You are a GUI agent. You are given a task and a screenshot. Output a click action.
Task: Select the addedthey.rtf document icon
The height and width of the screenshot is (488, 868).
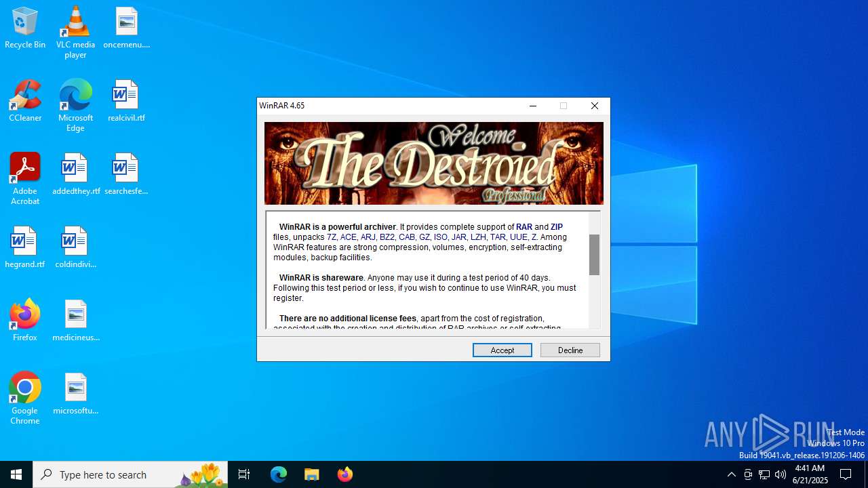click(x=75, y=174)
